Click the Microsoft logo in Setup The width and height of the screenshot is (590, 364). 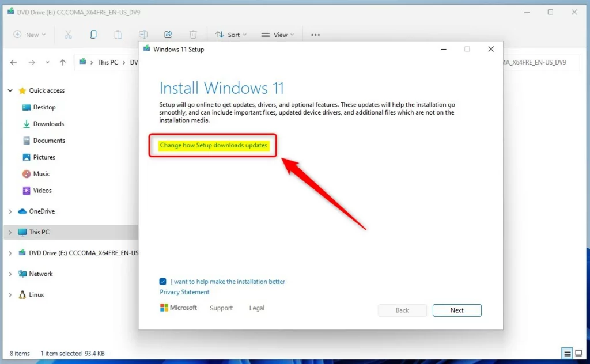click(x=179, y=308)
